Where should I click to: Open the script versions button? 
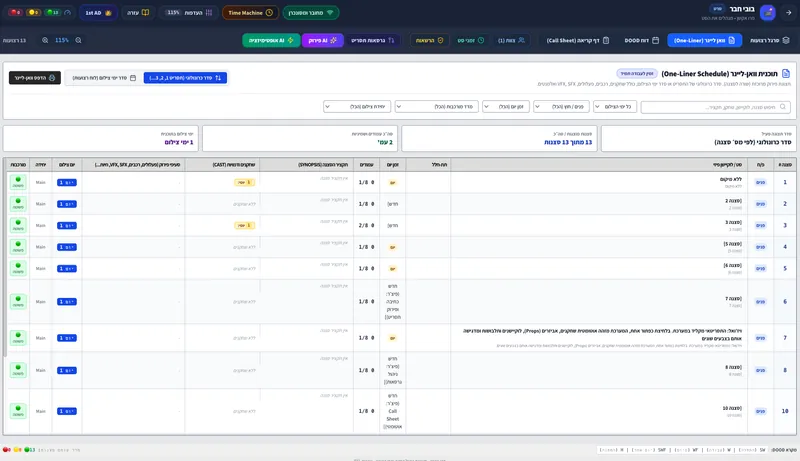(x=372, y=40)
